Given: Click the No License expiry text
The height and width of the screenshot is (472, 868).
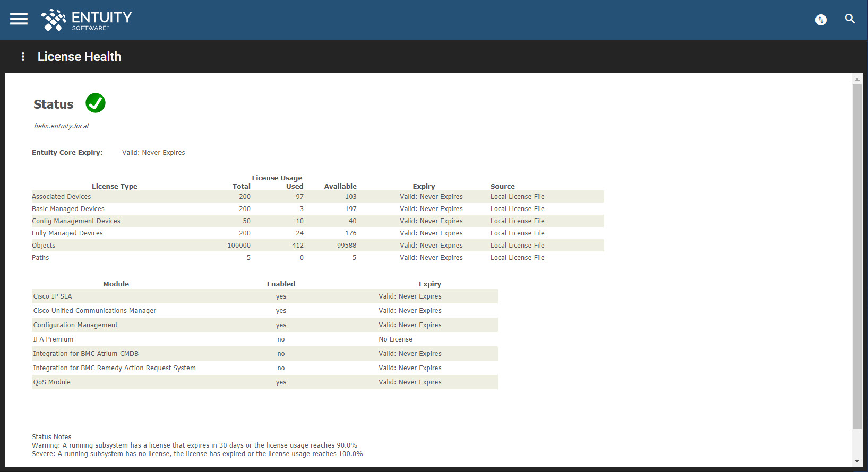Looking at the screenshot, I should click(396, 339).
